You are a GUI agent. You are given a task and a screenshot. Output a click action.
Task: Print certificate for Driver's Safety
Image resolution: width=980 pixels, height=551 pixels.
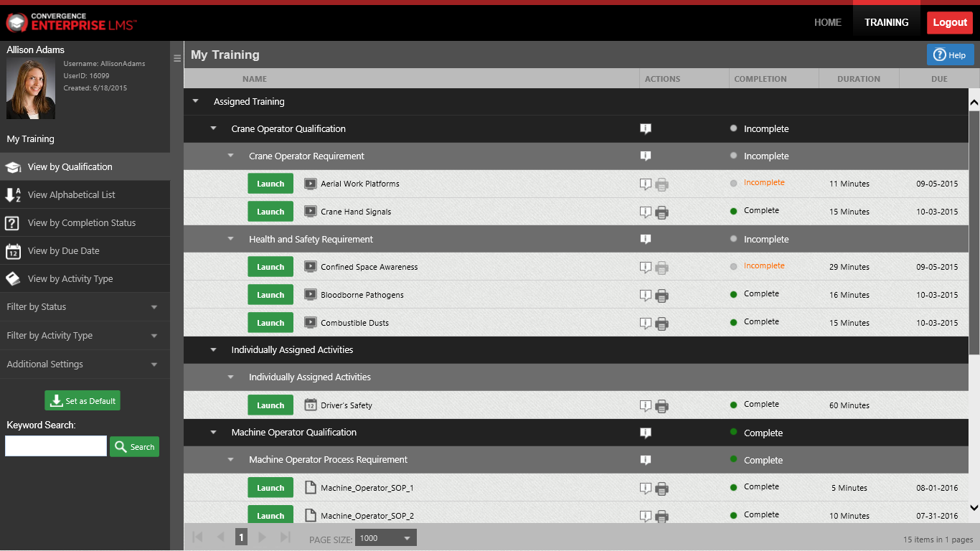[x=662, y=406]
